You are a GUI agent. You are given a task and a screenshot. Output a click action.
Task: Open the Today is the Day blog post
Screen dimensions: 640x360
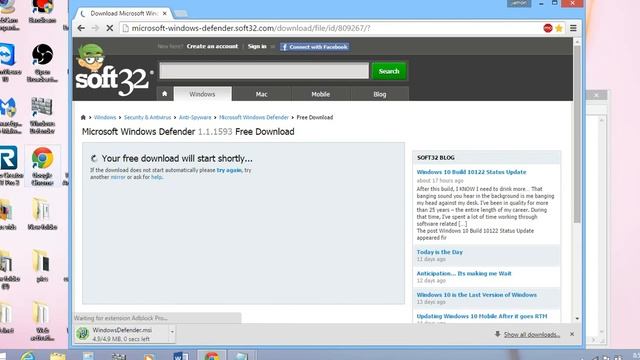pyautogui.click(x=440, y=252)
